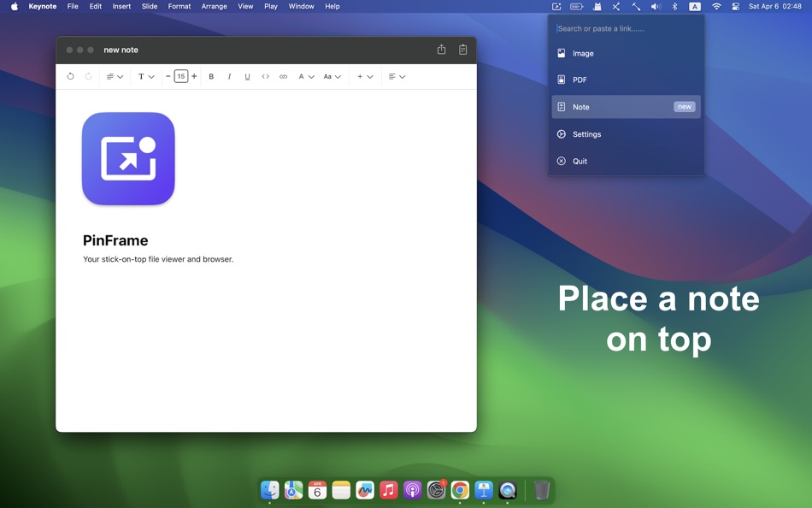The image size is (812, 508).
Task: Open the Apple menu
Action: click(15, 6)
